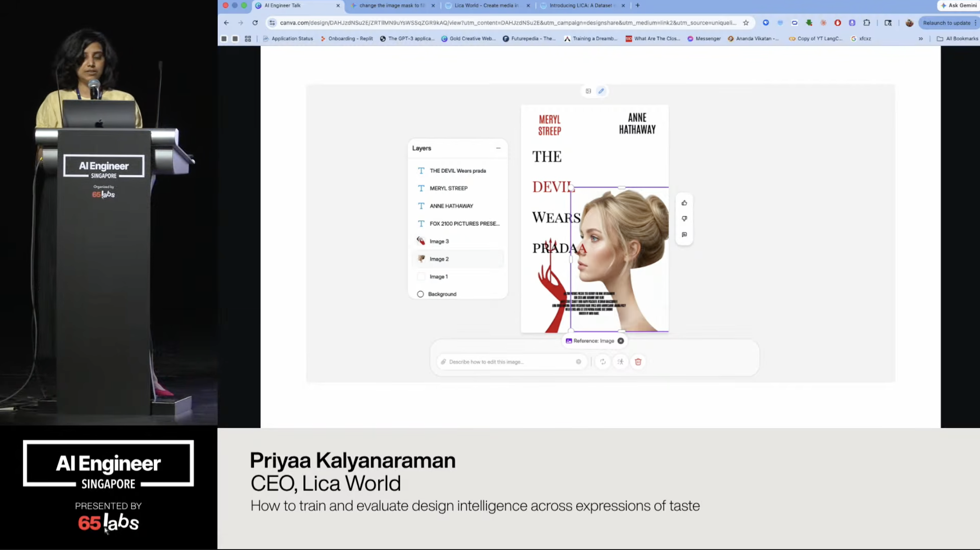Screen dimensions: 980x550
Task: Open the Training a Dreamb... bookmark
Action: pyautogui.click(x=591, y=39)
